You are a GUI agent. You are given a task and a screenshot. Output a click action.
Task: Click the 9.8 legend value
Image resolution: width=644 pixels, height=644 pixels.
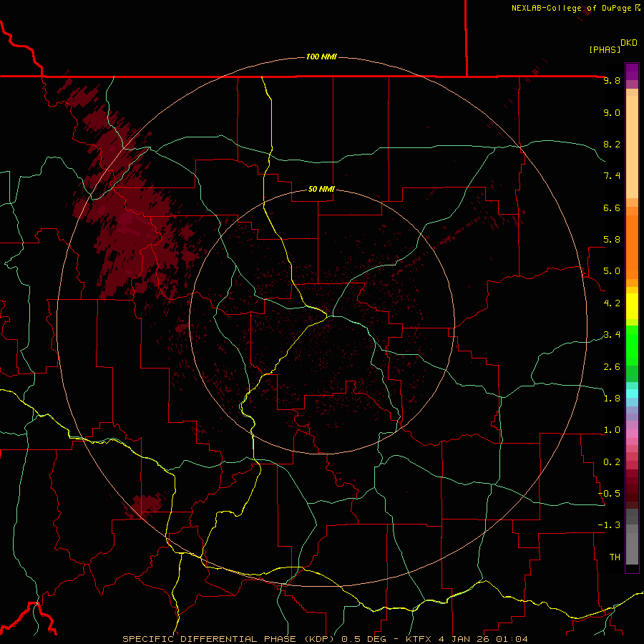click(x=612, y=81)
